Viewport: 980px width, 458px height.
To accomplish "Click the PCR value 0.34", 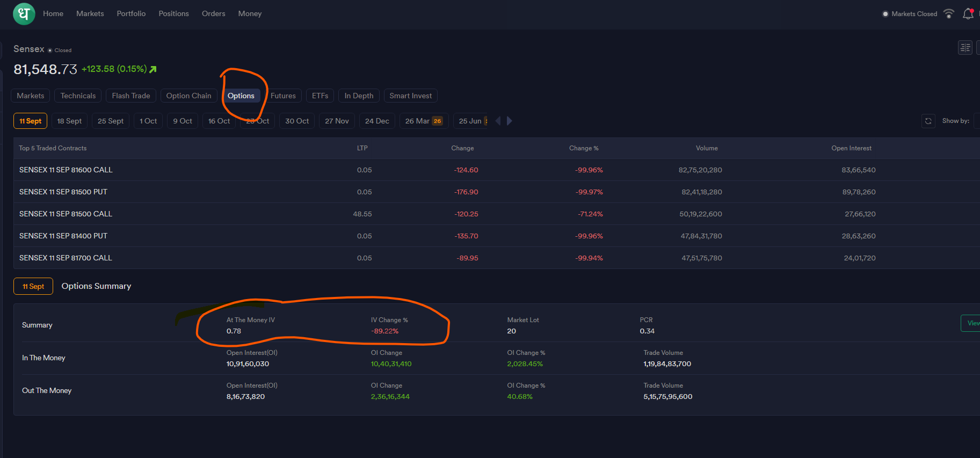I will (647, 331).
